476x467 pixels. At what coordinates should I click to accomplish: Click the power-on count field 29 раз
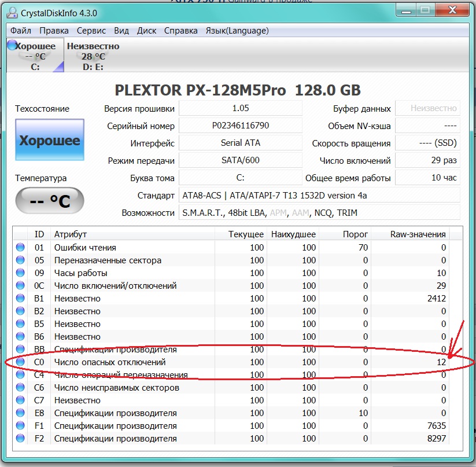click(x=427, y=160)
